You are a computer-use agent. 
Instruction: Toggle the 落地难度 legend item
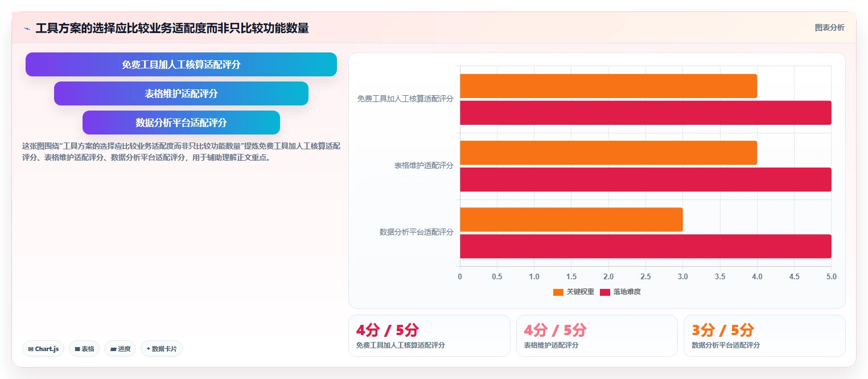(620, 292)
